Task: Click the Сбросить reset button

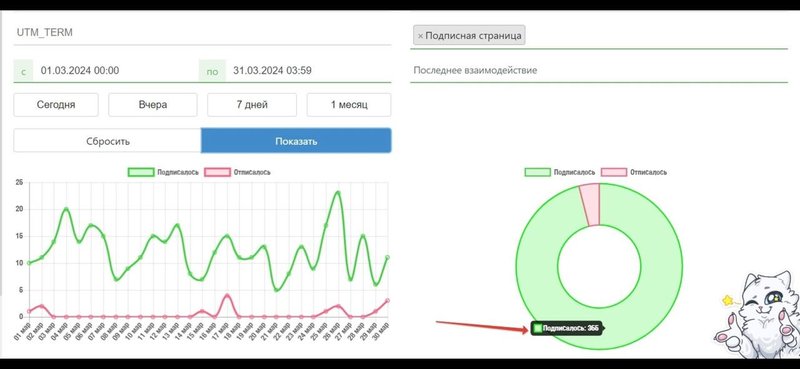Action: (x=108, y=141)
